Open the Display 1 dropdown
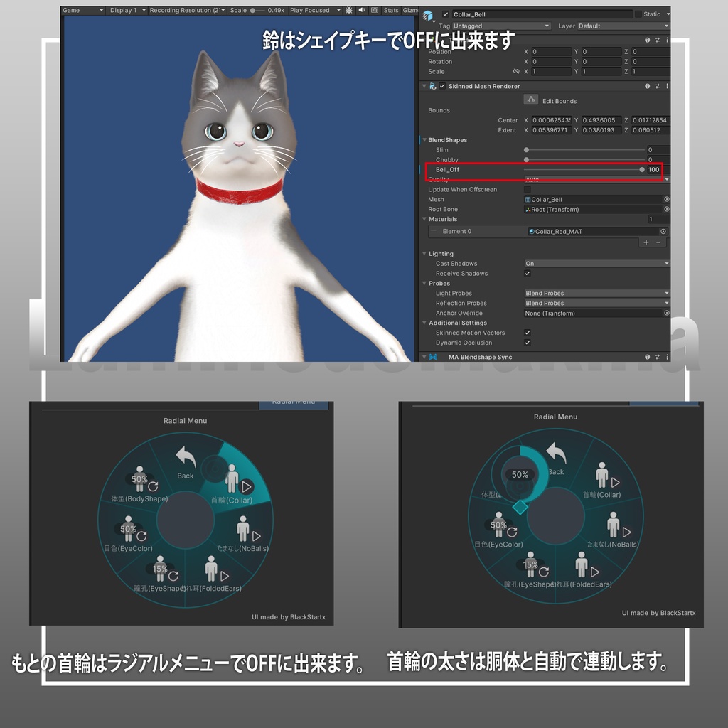The image size is (728, 728). tap(127, 10)
